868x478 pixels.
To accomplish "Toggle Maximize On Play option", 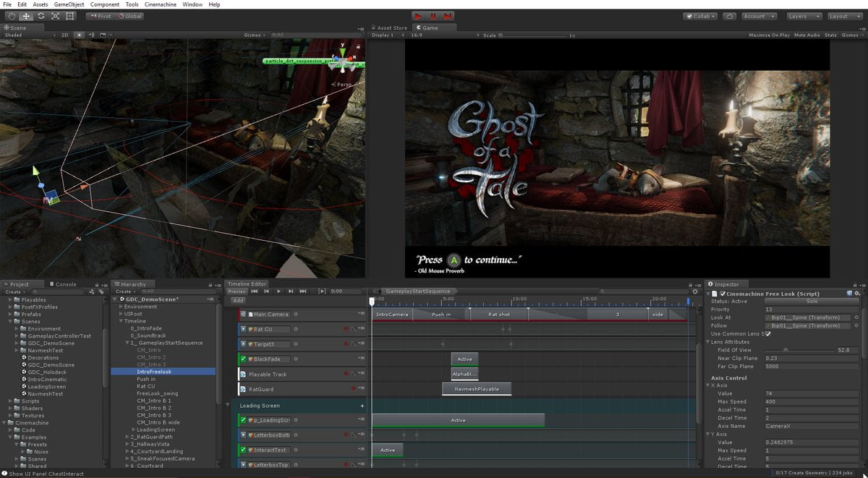I will 768,35.
